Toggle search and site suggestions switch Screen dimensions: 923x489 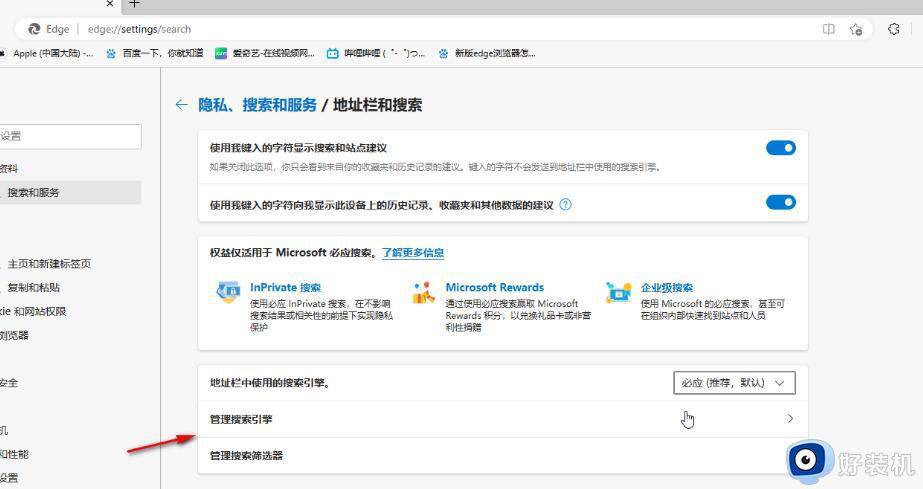click(781, 148)
